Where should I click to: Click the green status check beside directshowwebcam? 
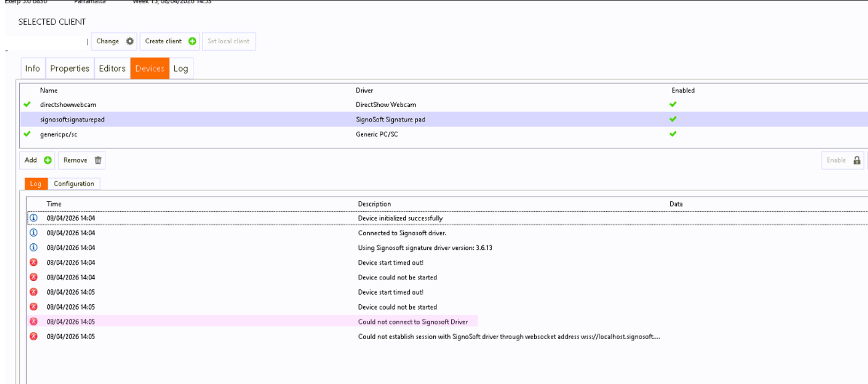(27, 104)
